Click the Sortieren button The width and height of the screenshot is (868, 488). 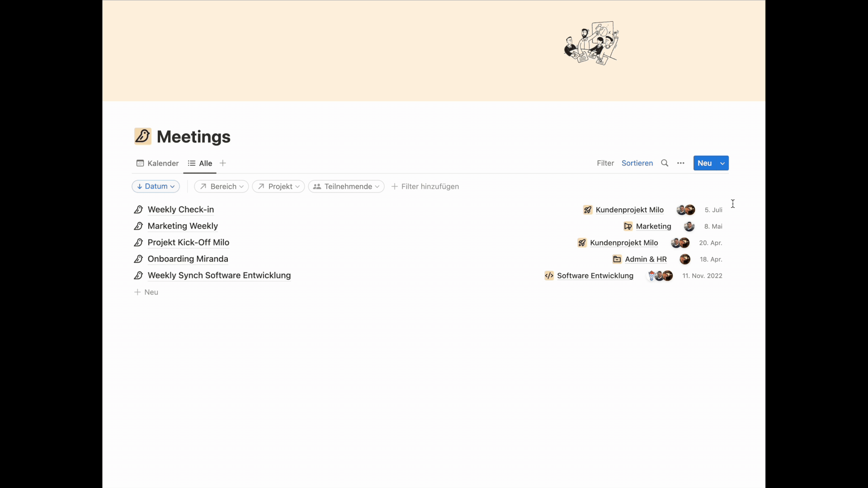point(637,163)
